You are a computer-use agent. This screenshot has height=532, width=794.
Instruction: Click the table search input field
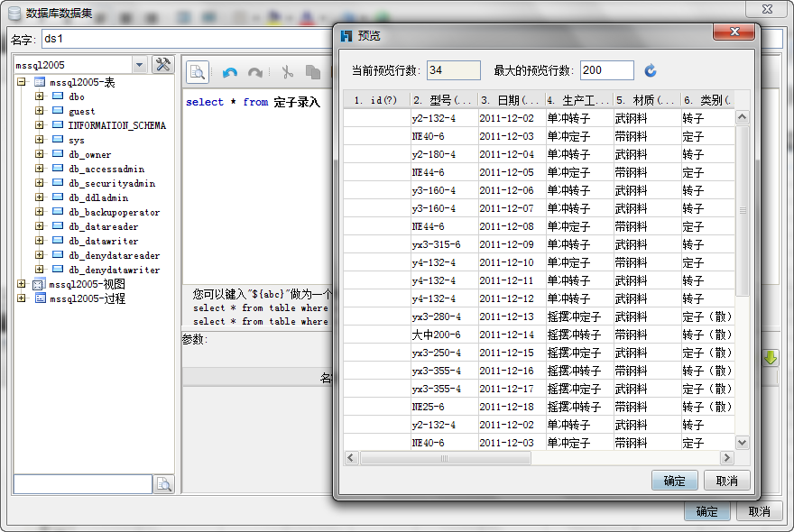[82, 484]
